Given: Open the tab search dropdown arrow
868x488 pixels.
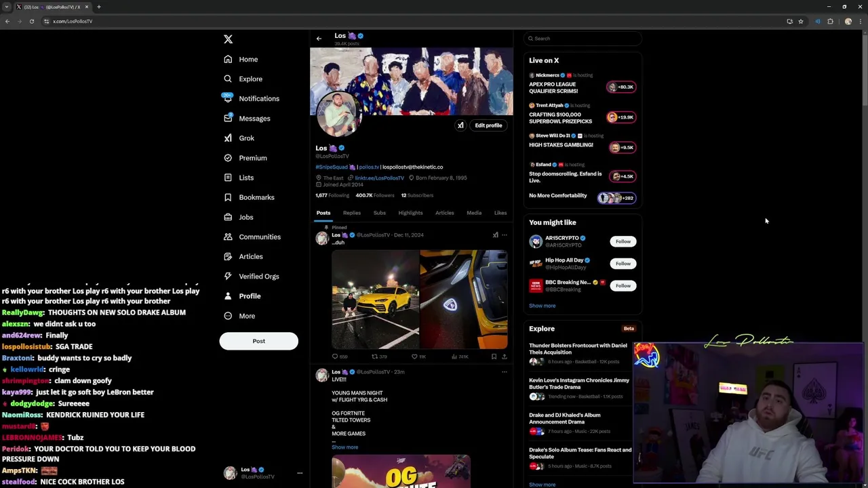Looking at the screenshot, I should click(7, 7).
